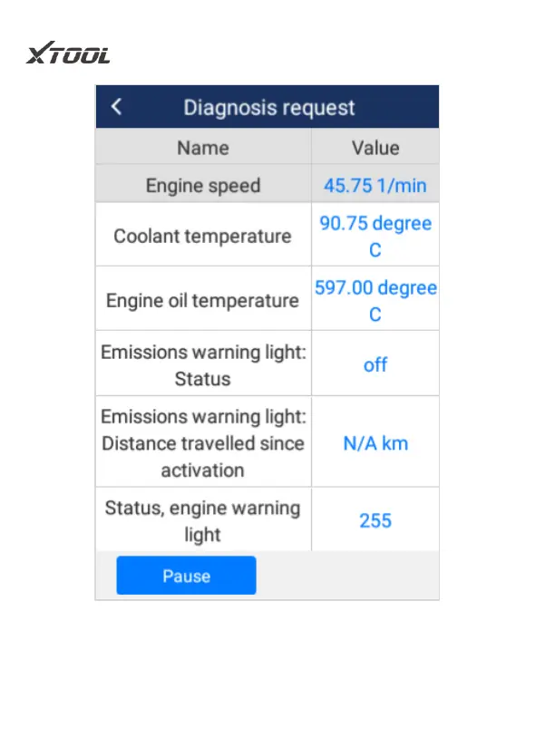Select Emissions warning light: Status row
This screenshot has width=535, height=756.
tap(267, 364)
